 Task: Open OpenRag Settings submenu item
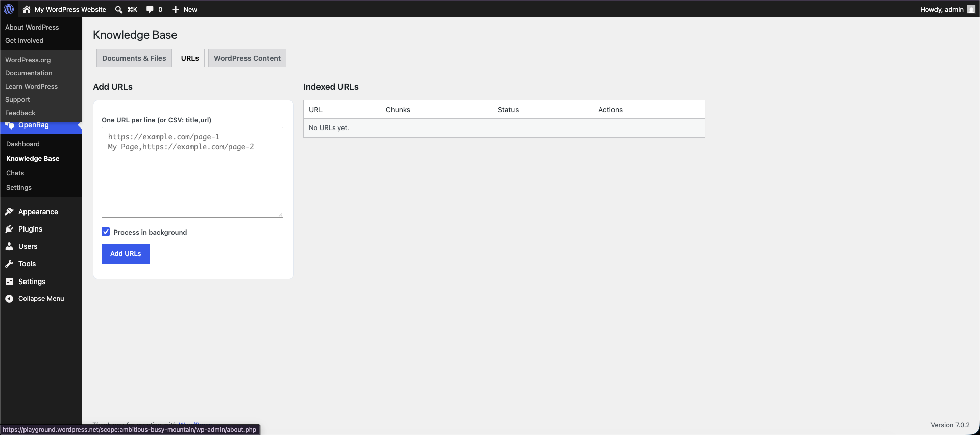[19, 187]
